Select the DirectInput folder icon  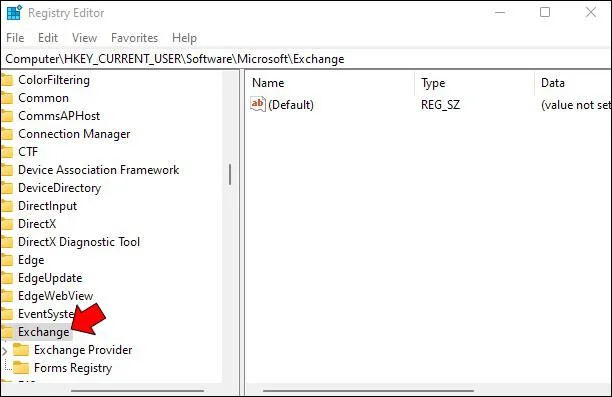7,206
